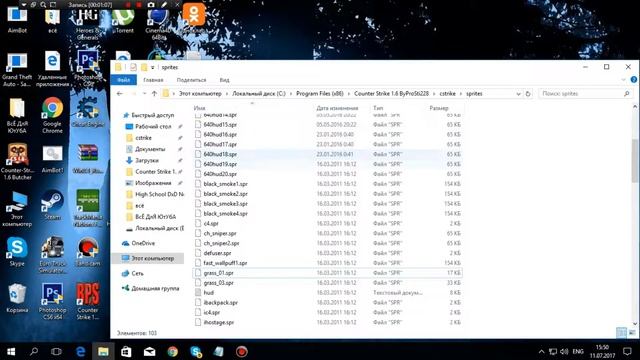Viewport: 640px width, 360px height.
Task: Open Counter-Strike 1.6 Butcher desktop icon
Action: 17,162
